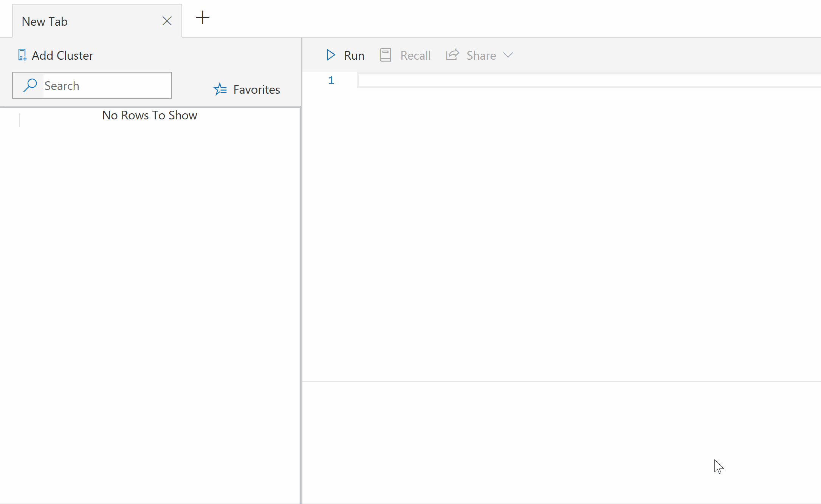The height and width of the screenshot is (504, 821).
Task: Click the Favorites star icon
Action: tap(220, 90)
